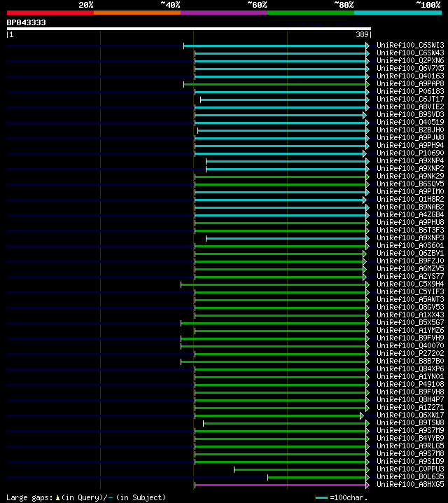Click the 389 end position label
The height and width of the screenshot is (503, 448).
tap(362, 34)
